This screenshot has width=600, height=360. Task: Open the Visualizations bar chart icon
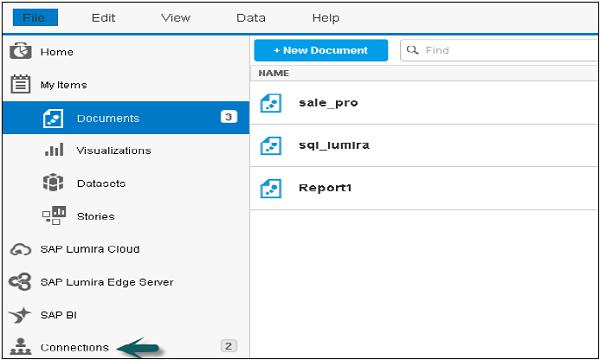(x=54, y=150)
